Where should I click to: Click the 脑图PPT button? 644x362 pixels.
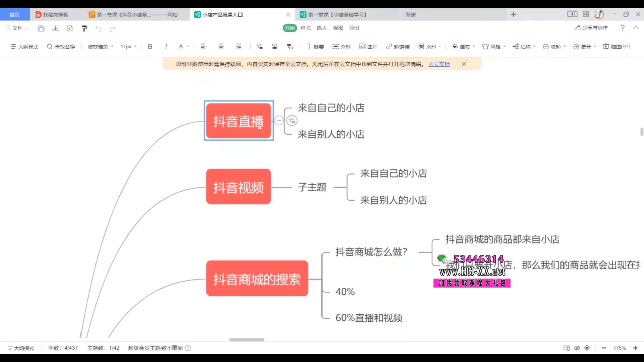(x=617, y=46)
